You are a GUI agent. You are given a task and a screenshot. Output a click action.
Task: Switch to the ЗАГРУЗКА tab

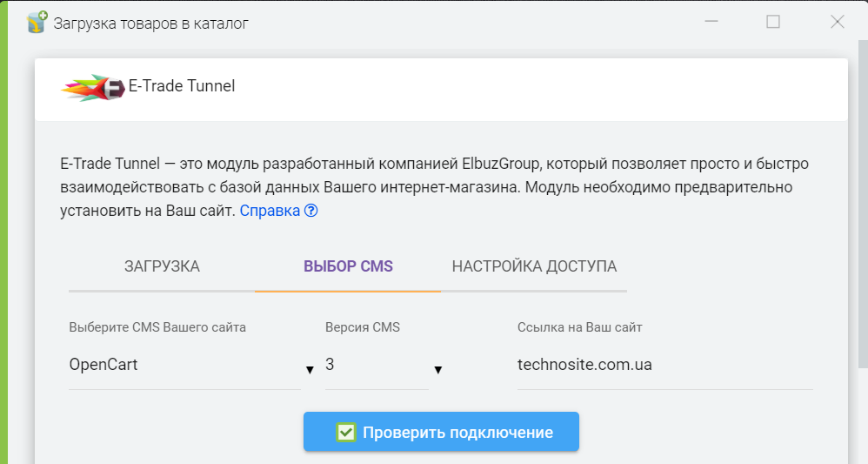pyautogui.click(x=162, y=266)
